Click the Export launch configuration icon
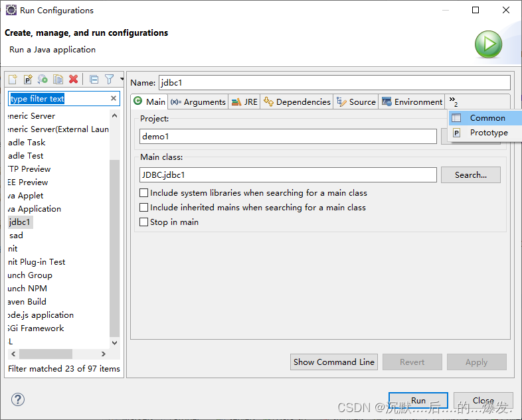Image resolution: width=522 pixels, height=420 pixels. 43,79
